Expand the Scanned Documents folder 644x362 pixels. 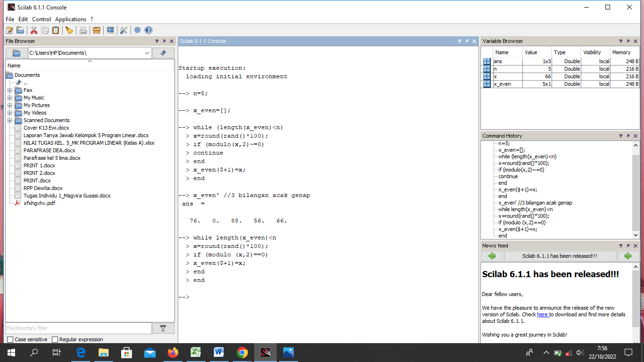(x=9, y=120)
